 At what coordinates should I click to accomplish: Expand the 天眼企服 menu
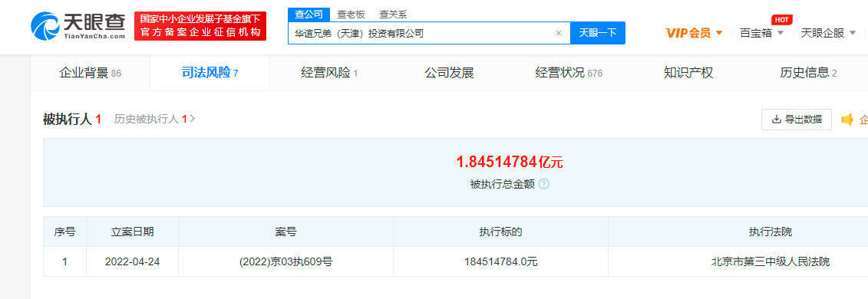828,33
